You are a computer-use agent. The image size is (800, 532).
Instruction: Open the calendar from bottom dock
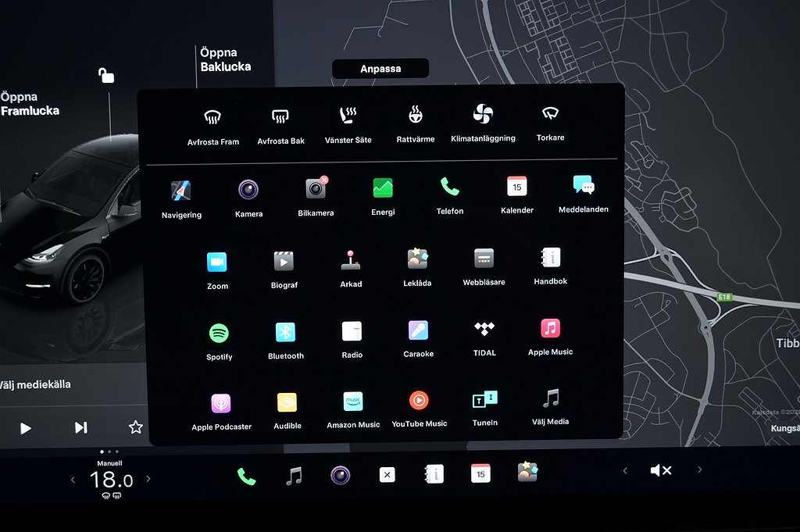480,473
